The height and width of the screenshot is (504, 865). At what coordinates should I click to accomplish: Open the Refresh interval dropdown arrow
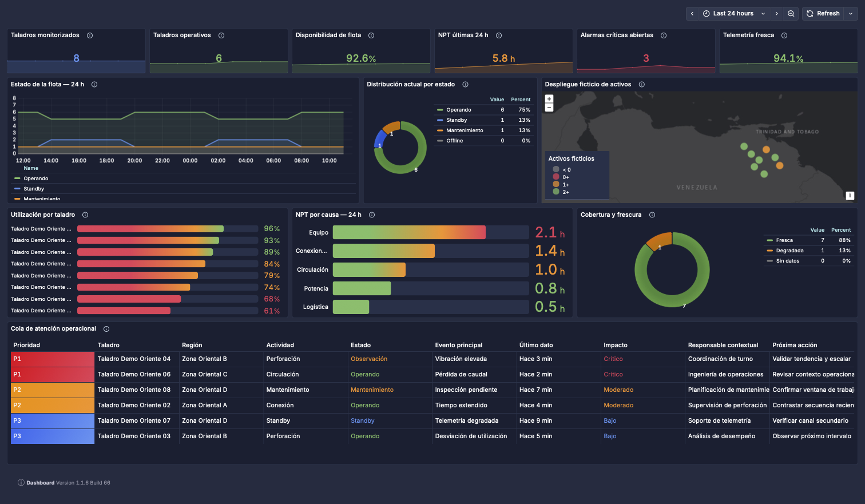point(851,14)
